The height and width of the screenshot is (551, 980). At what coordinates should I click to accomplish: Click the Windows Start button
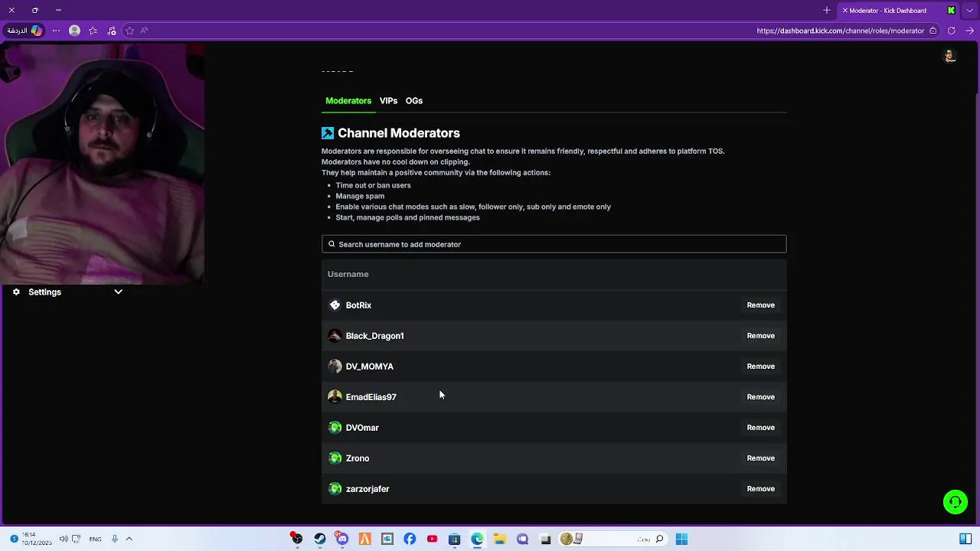[x=681, y=539]
